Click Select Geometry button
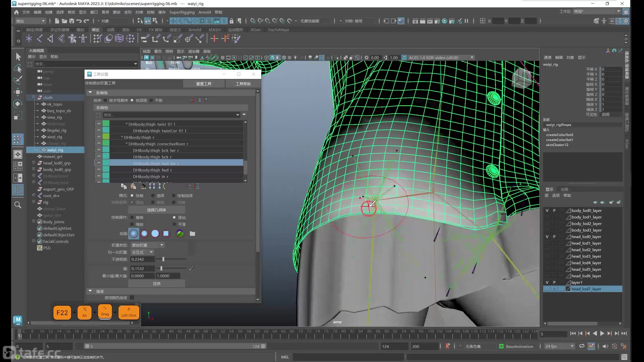The height and width of the screenshot is (362, 644). 156,210
